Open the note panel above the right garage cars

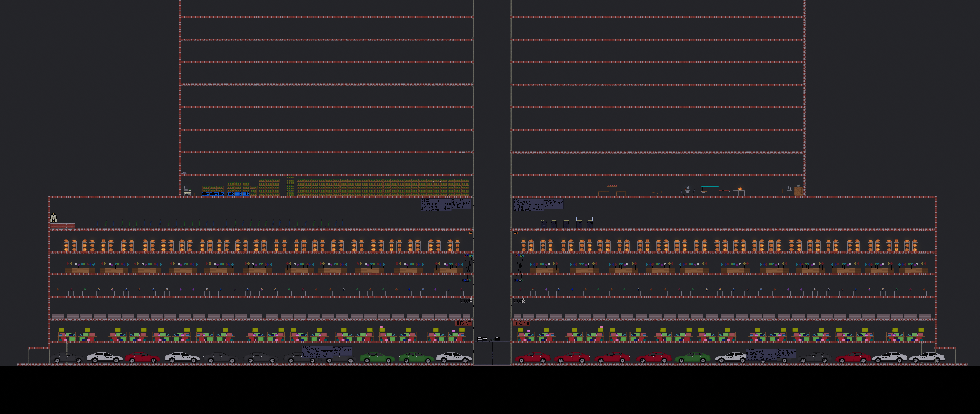771,354
